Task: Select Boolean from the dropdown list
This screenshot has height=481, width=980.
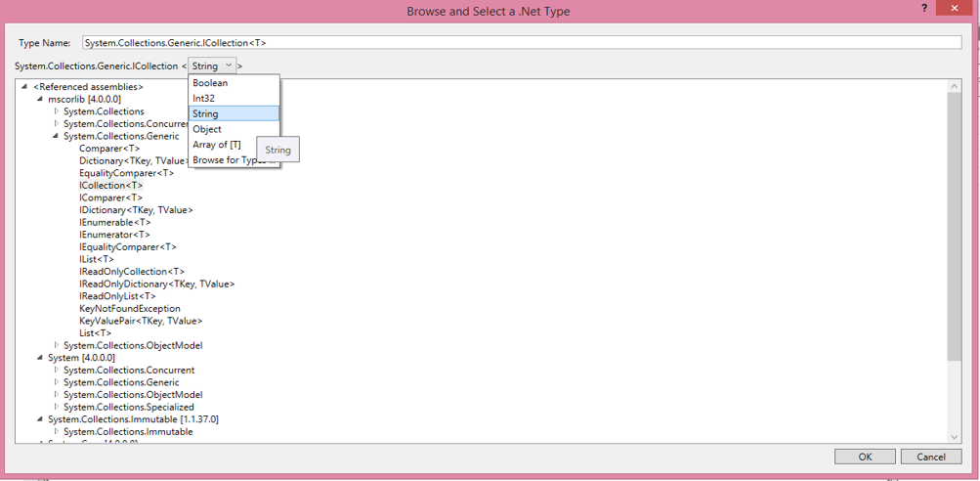Action: click(x=210, y=83)
